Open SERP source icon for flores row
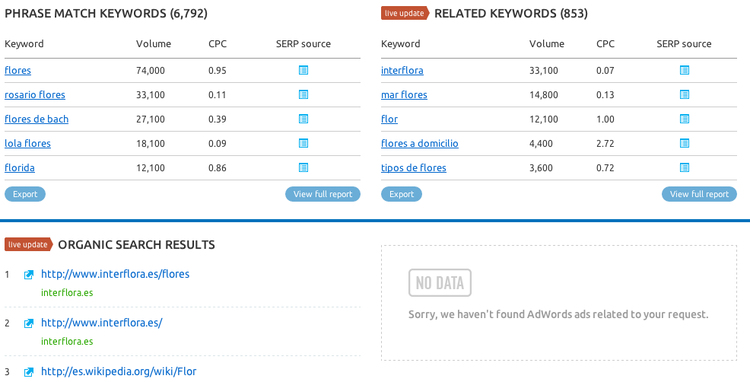 pyautogui.click(x=303, y=70)
